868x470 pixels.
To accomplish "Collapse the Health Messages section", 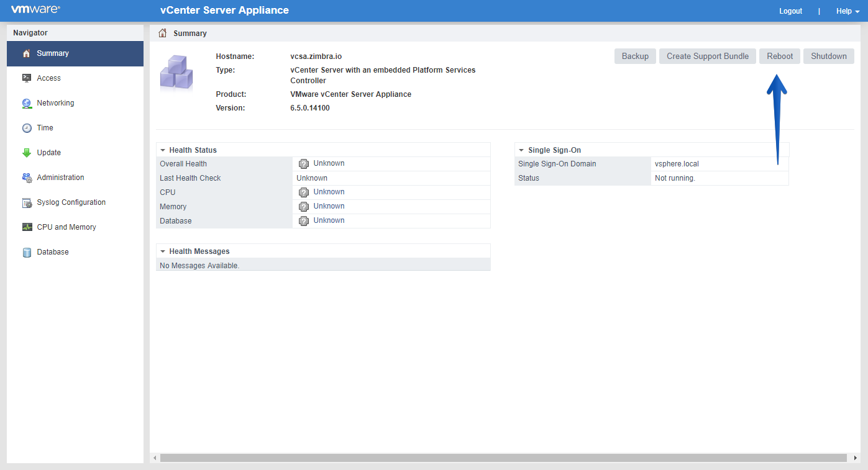I will pyautogui.click(x=163, y=251).
